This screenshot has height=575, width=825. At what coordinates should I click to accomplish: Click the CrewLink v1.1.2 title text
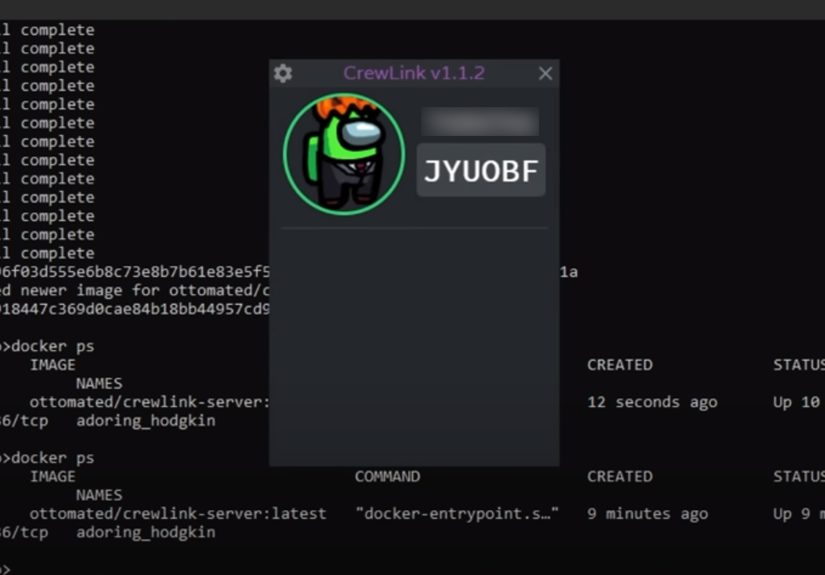(414, 73)
